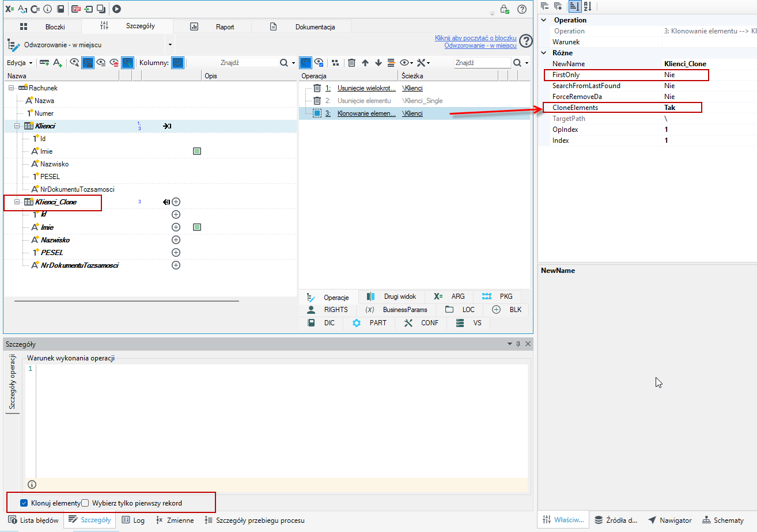The image size is (757, 532).
Task: Open the help question mark beside block link
Action: pyautogui.click(x=525, y=41)
